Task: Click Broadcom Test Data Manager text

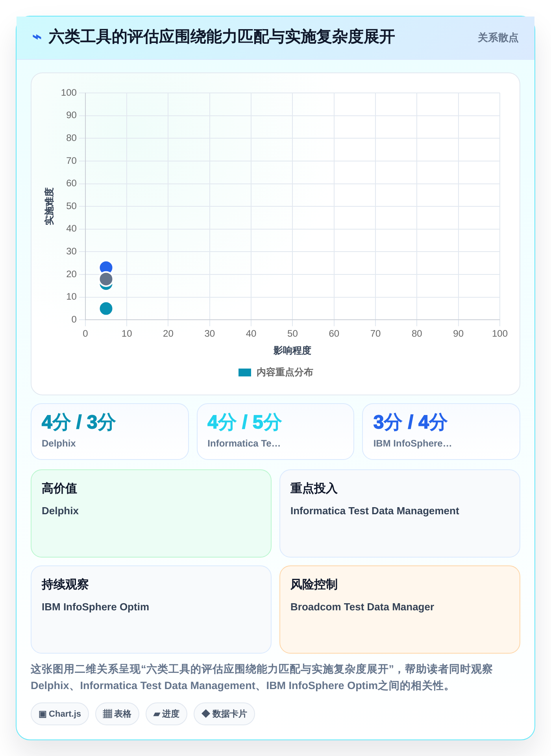Action: (362, 607)
